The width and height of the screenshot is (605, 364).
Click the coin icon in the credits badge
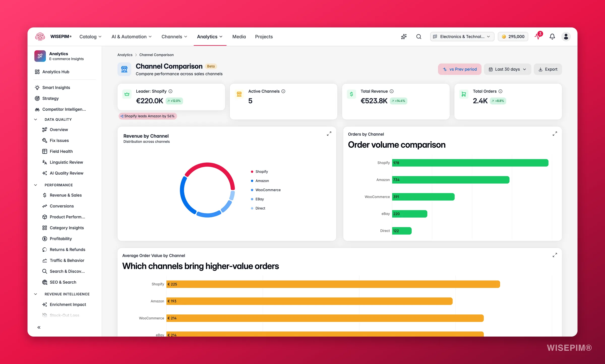pyautogui.click(x=504, y=37)
